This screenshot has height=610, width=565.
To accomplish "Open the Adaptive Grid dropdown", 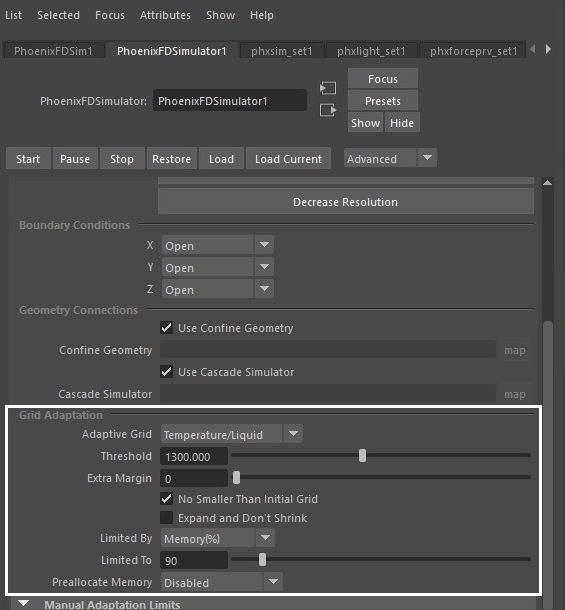I will (232, 434).
